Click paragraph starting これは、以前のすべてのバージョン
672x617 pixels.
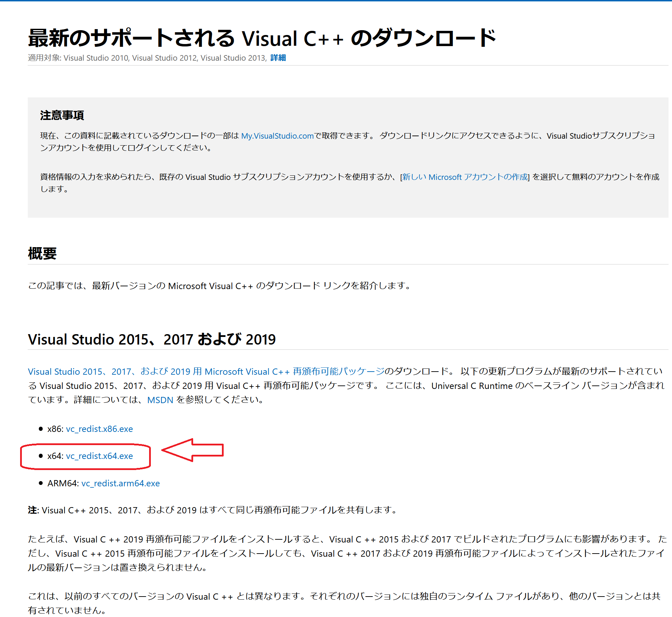[x=344, y=603]
